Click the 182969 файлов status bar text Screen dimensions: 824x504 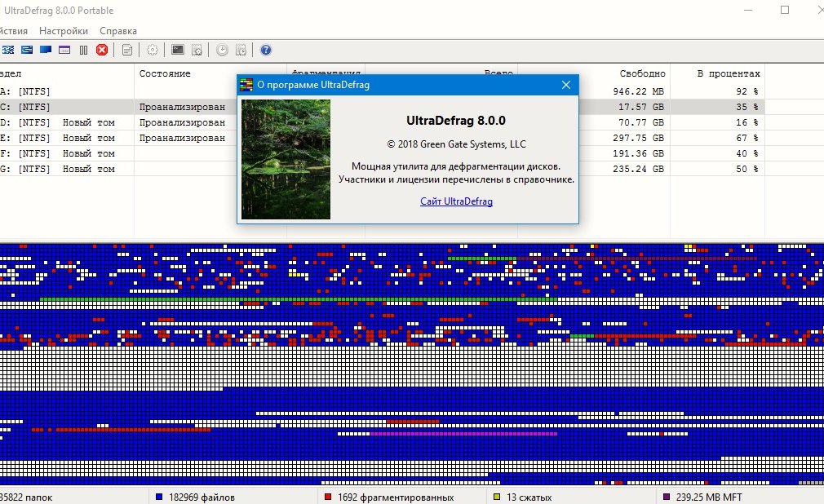click(202, 497)
